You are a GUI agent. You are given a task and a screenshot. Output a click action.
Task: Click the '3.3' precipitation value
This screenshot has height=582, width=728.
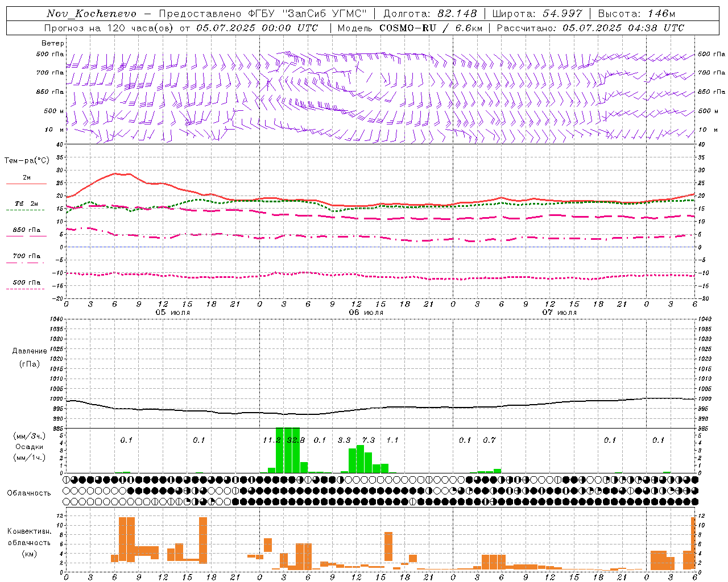[x=344, y=440]
